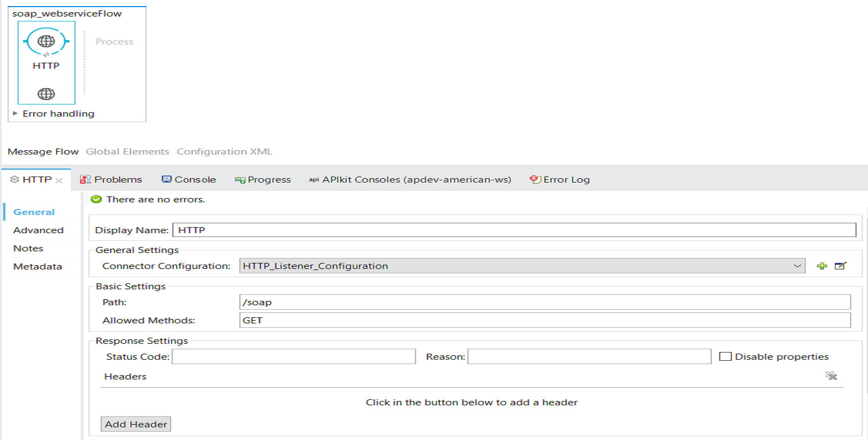Screen dimensions: 868x440
Task: Click the Add Header button
Action: (136, 424)
